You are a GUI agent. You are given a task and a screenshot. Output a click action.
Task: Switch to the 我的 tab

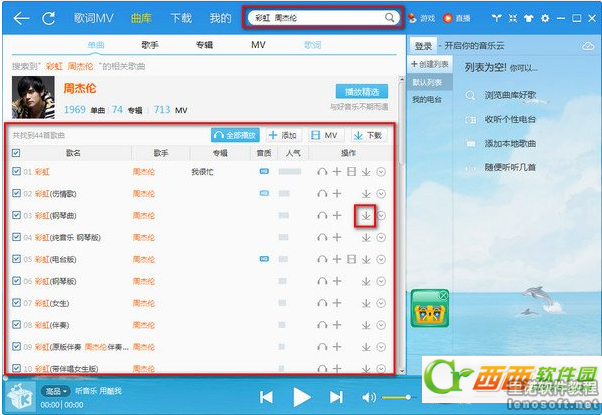[220, 18]
